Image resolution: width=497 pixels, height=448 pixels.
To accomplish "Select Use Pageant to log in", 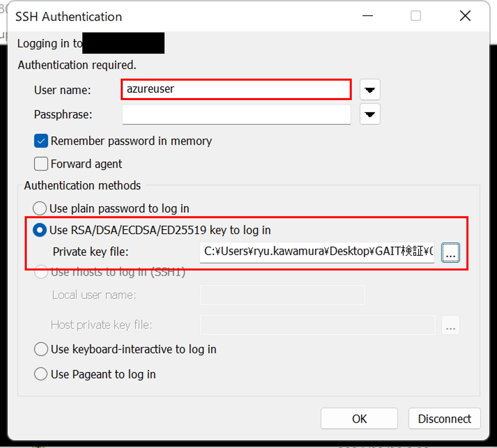I will [41, 374].
